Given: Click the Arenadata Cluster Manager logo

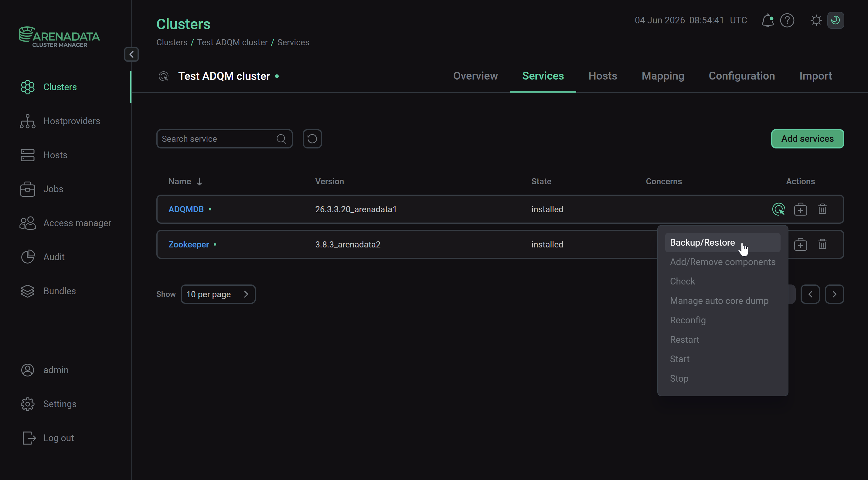Looking at the screenshot, I should click(59, 37).
